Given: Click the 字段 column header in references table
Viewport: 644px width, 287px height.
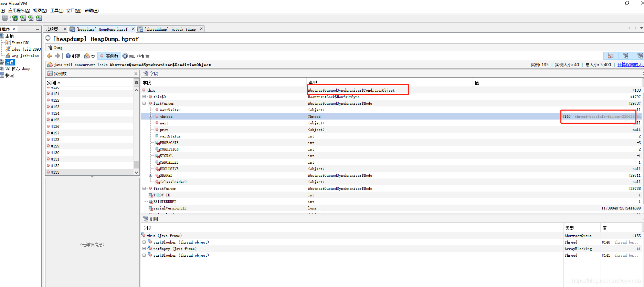Looking at the screenshot, I should click(x=352, y=228).
